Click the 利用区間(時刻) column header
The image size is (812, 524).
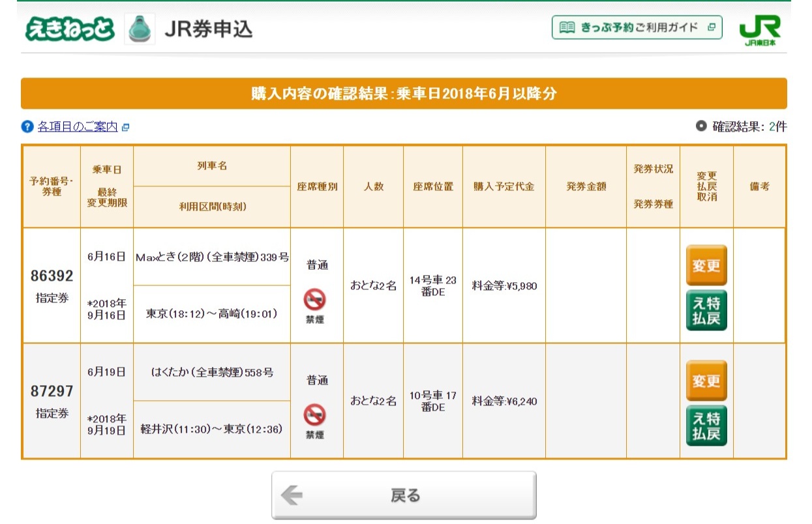point(212,207)
